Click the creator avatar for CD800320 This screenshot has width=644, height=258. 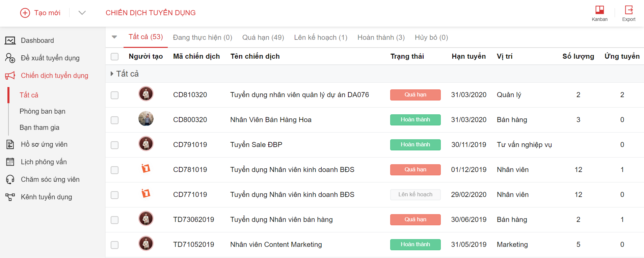146,119
